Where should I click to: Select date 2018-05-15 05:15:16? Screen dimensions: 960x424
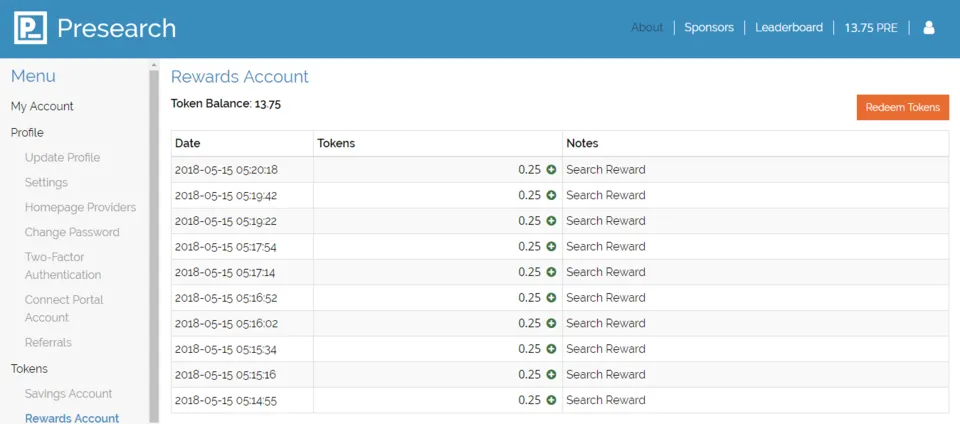[x=227, y=374]
